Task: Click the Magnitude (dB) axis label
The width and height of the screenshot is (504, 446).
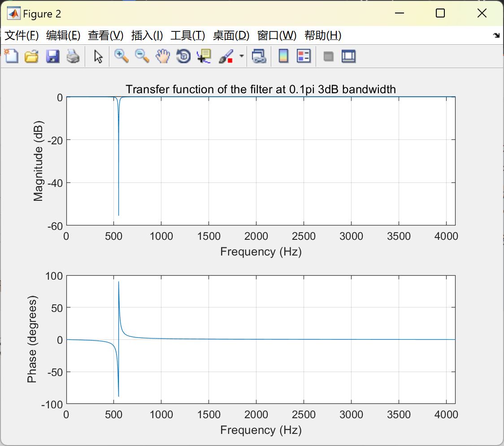Action: (38, 161)
